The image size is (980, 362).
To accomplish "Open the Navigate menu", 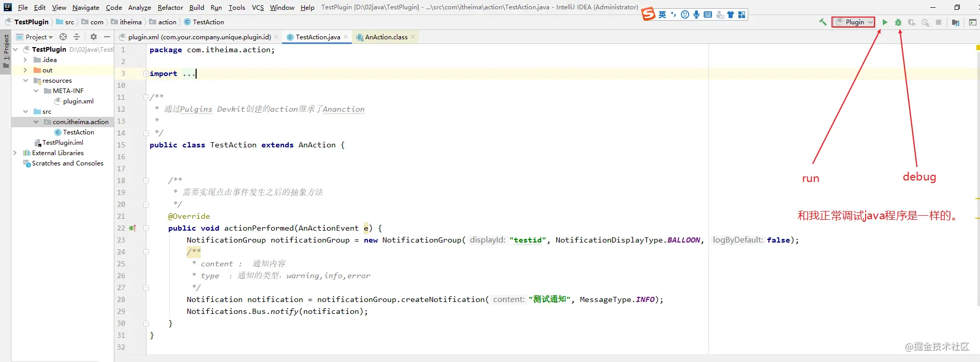I will click(86, 7).
